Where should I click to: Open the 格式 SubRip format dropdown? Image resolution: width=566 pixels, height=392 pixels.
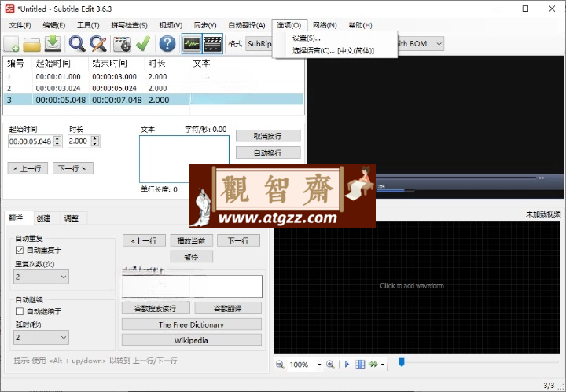(259, 44)
